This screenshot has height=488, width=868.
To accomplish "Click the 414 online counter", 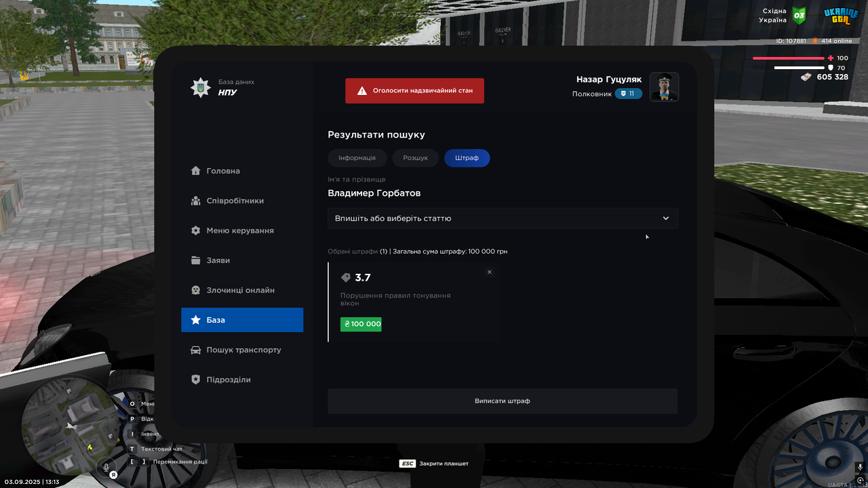I will click(832, 41).
